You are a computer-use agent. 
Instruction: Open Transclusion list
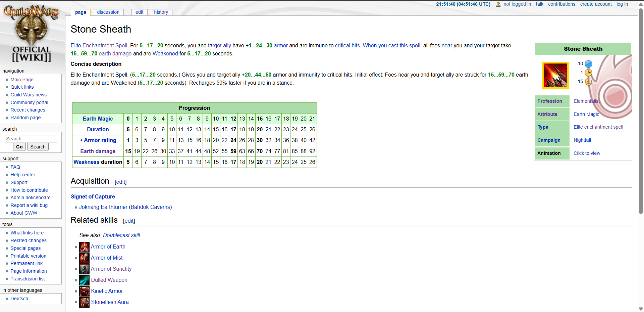[x=28, y=279]
